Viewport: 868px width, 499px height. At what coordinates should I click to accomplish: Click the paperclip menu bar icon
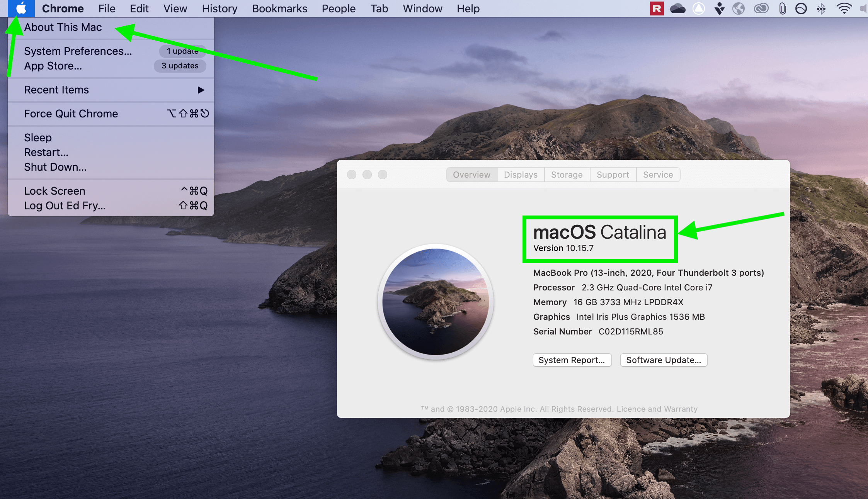click(782, 8)
